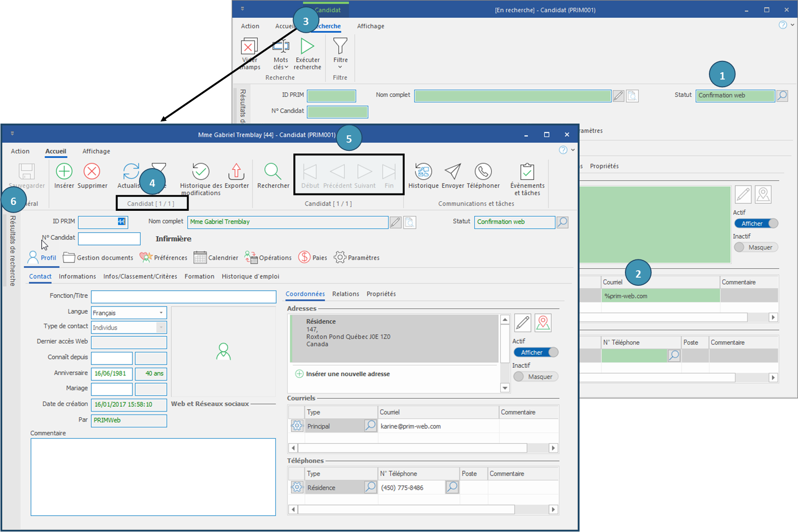This screenshot has height=532, width=798.
Task: Click the Téléphoner icon
Action: coord(483,172)
